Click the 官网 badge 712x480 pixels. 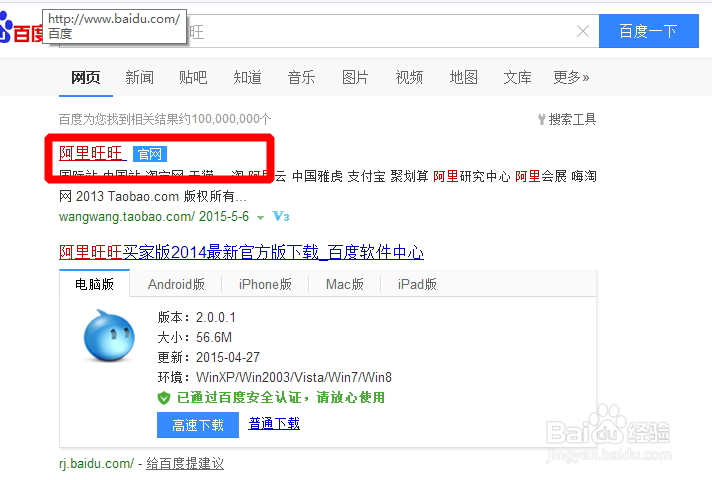click(150, 154)
